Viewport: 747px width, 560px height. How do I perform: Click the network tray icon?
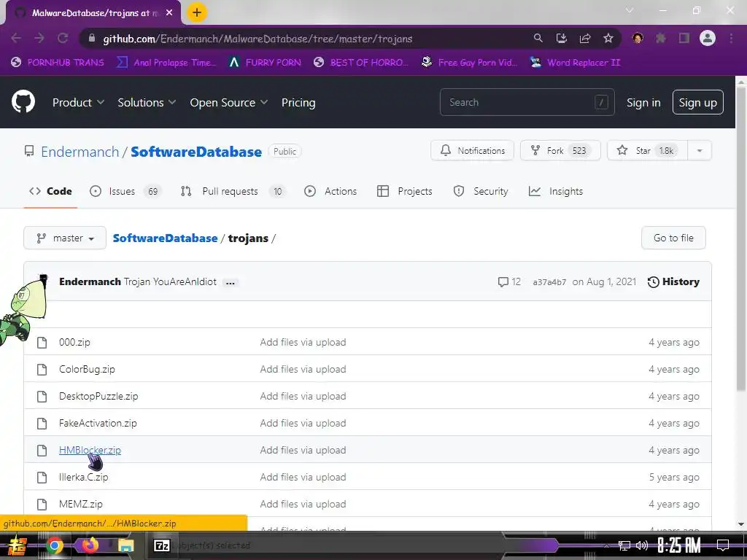click(x=624, y=545)
